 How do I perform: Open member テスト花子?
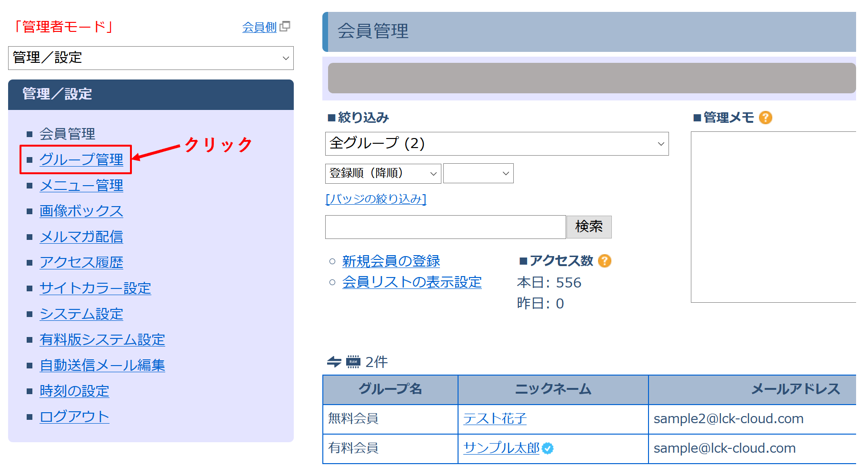tap(495, 418)
